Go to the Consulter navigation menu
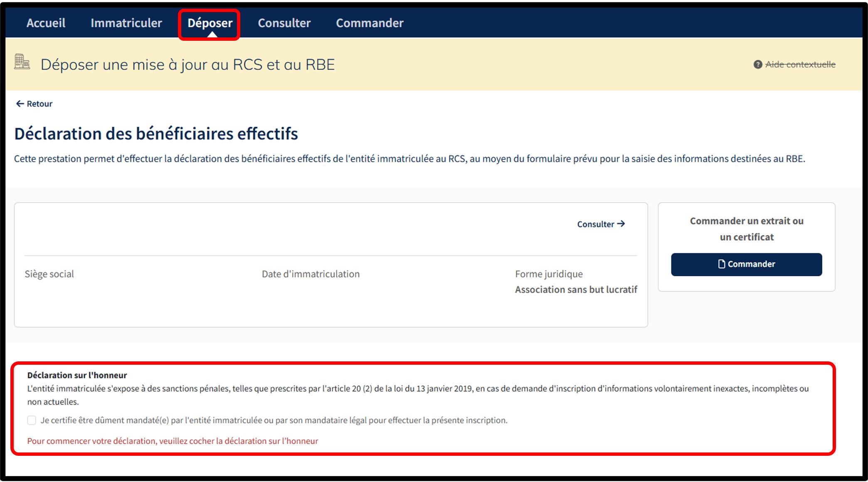Screen dimensions: 868x482 (x=284, y=23)
